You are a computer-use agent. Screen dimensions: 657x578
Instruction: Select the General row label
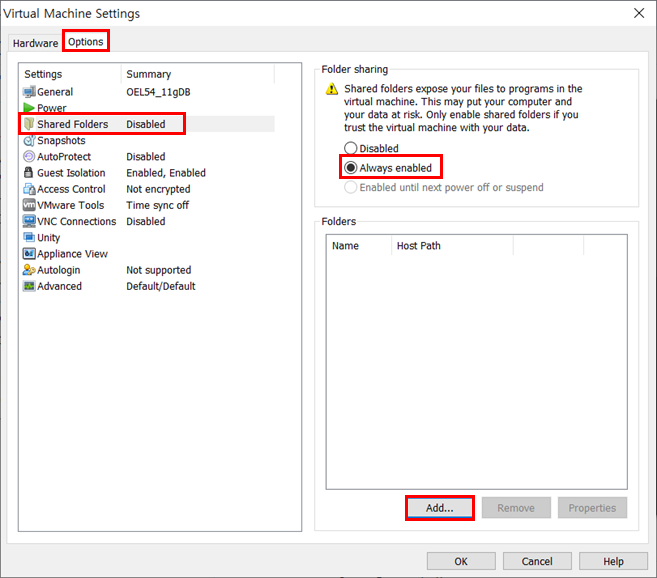[55, 92]
